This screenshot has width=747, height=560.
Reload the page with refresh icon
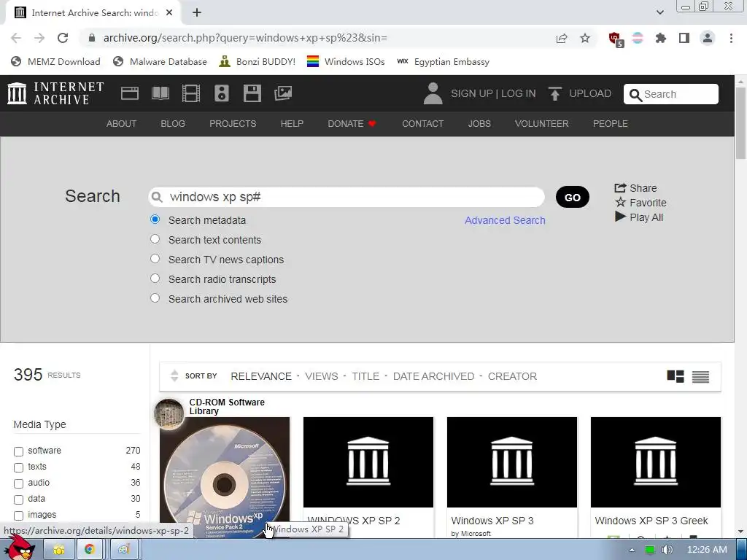point(63,38)
